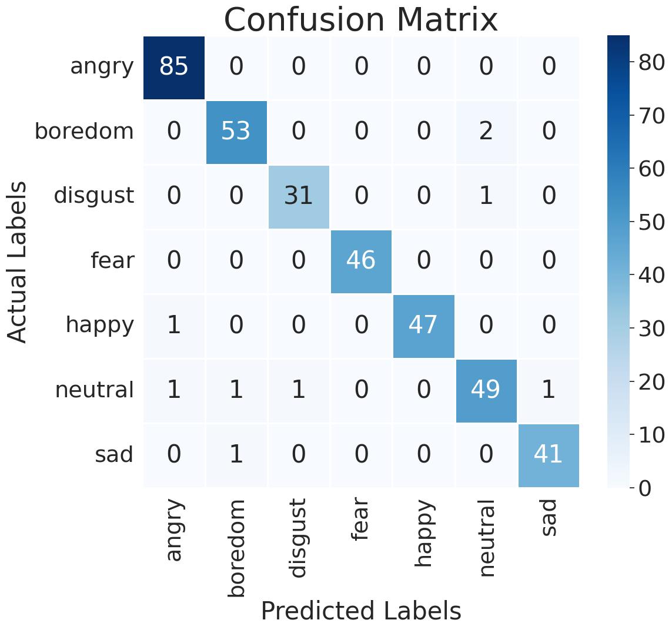Select the neutral diagonal cell showing 49
Image resolution: width=672 pixels, height=630 pixels.
pos(486,390)
